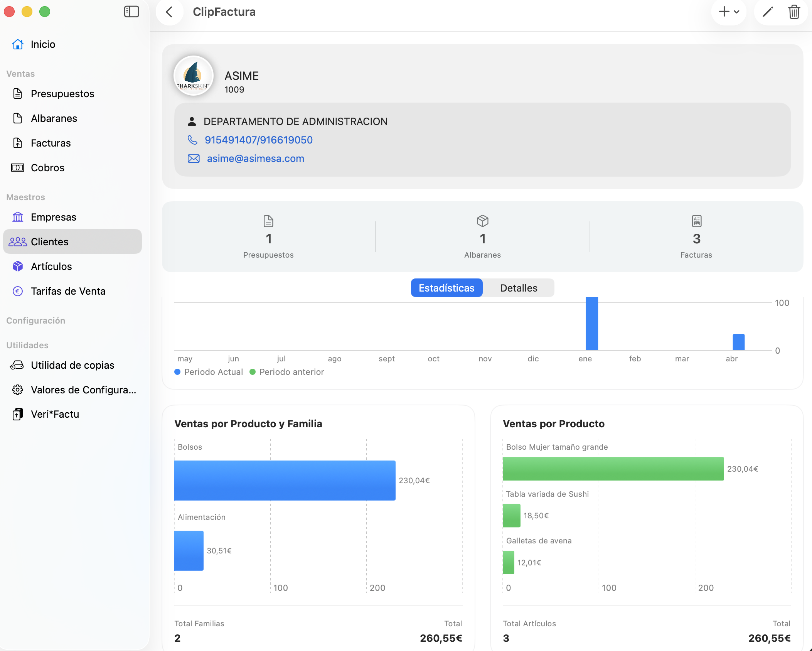
Task: Open Inicio home in sidebar
Action: point(43,44)
